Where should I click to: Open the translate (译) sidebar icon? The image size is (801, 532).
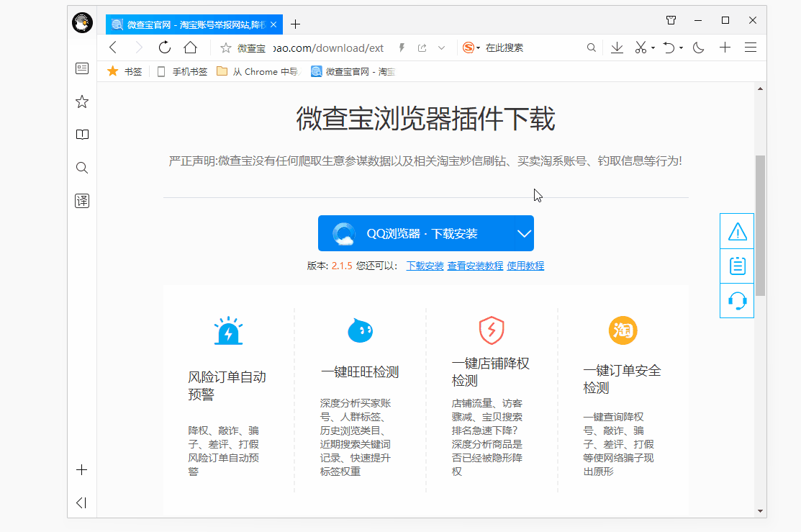click(82, 201)
